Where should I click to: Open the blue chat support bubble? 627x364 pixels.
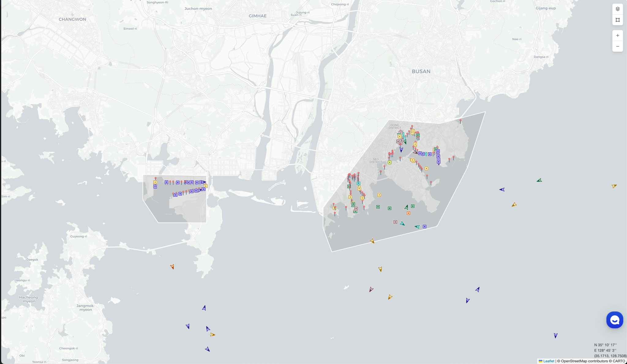coord(614,320)
